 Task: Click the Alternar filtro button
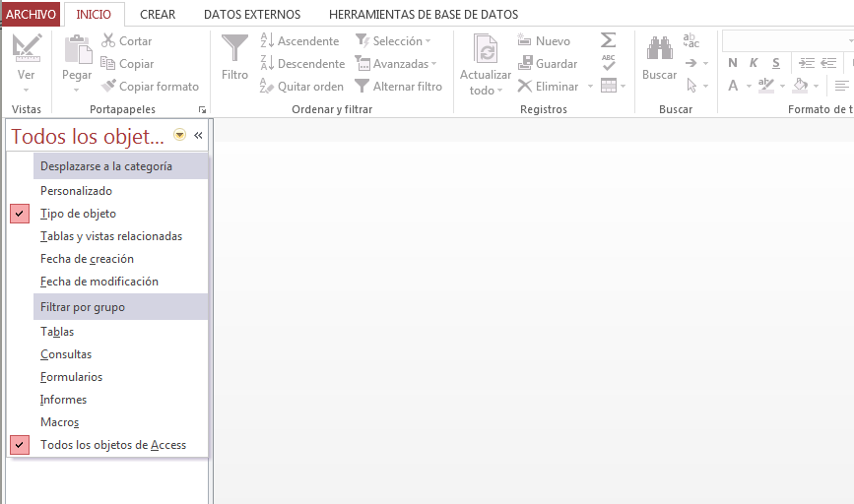pyautogui.click(x=398, y=87)
